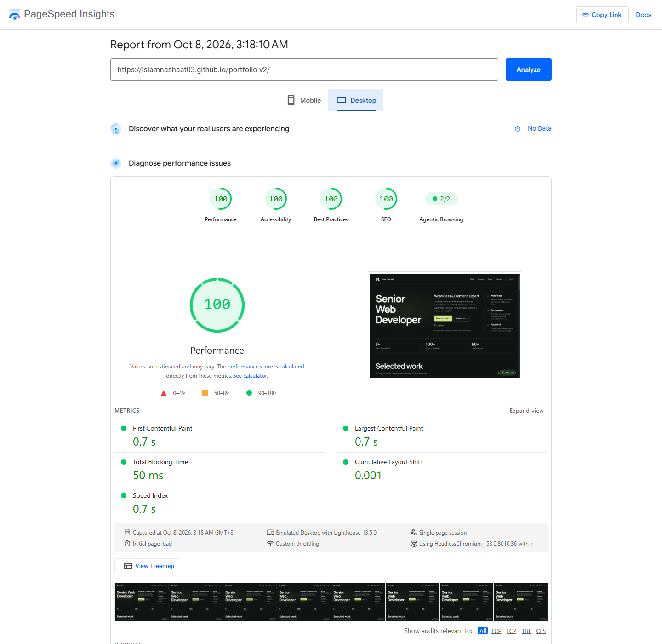Screen dimensions: 662x644
Task: Click the Diagnose performance issues icon
Action: point(116,163)
